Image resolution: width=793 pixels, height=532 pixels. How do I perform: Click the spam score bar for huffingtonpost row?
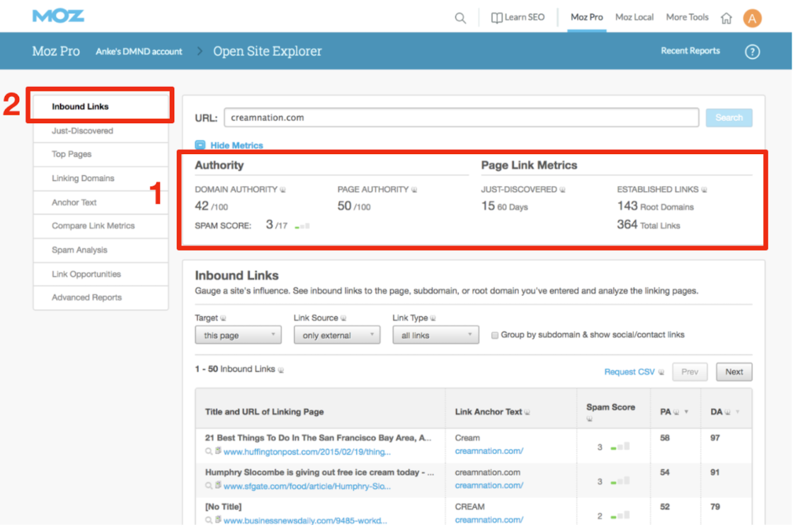[620, 447]
